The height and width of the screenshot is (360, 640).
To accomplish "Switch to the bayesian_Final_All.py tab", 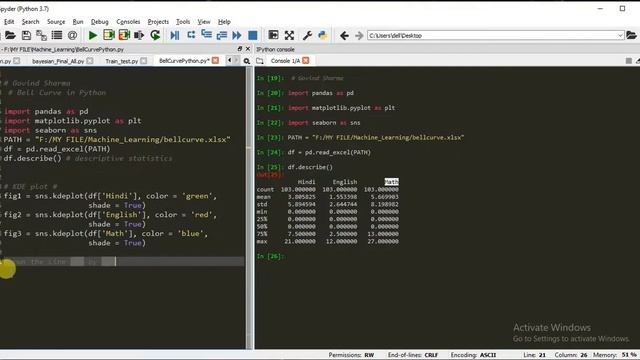I will click(x=58, y=61).
